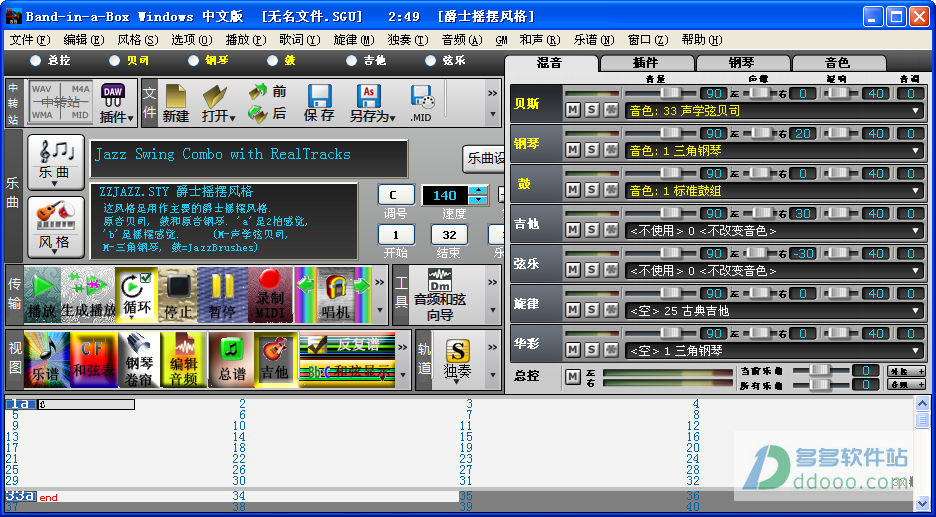Click the key signature C button
The width and height of the screenshot is (936, 517).
(396, 195)
